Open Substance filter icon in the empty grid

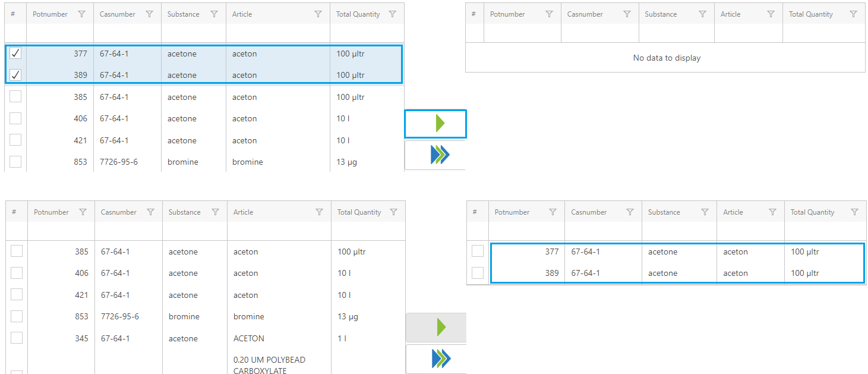coord(702,14)
